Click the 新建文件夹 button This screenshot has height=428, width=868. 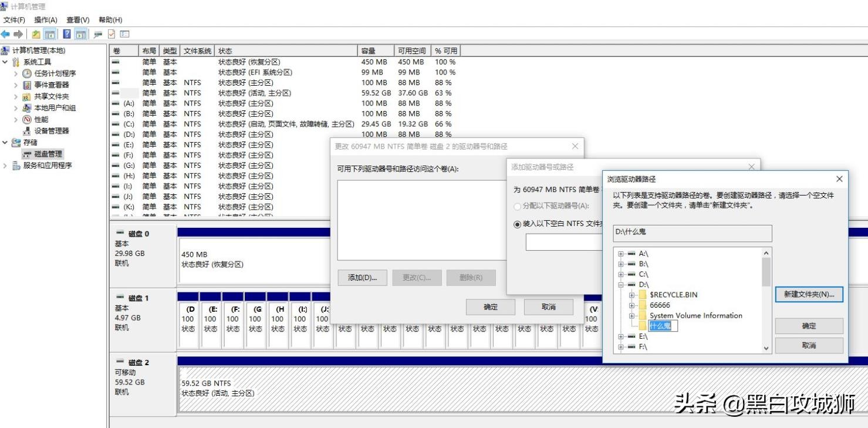pos(809,294)
